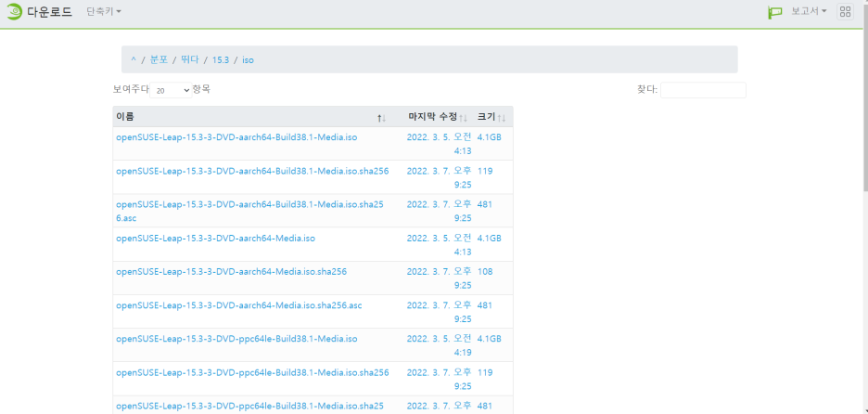Viewport: 868px width, 414px height.
Task: Open aarch64-Media.iso.sha256 checksum link
Action: click(x=232, y=272)
